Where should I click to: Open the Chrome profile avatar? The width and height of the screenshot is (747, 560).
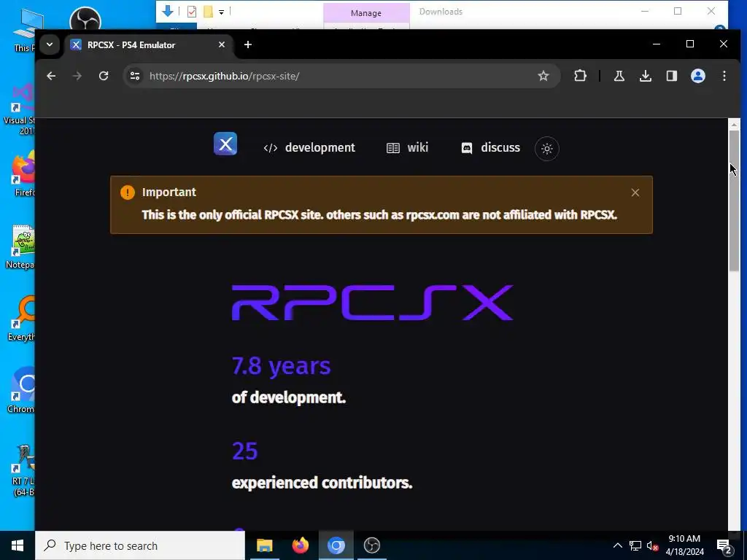pyautogui.click(x=698, y=76)
